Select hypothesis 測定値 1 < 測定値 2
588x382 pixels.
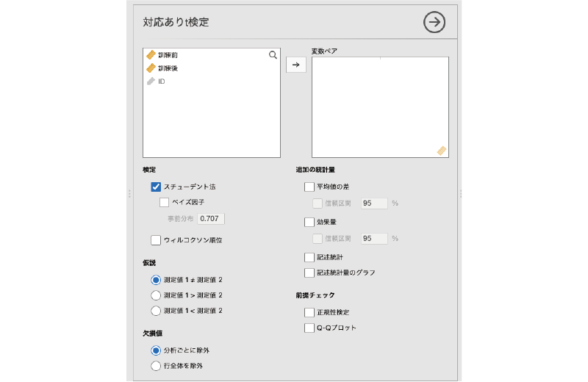155,311
